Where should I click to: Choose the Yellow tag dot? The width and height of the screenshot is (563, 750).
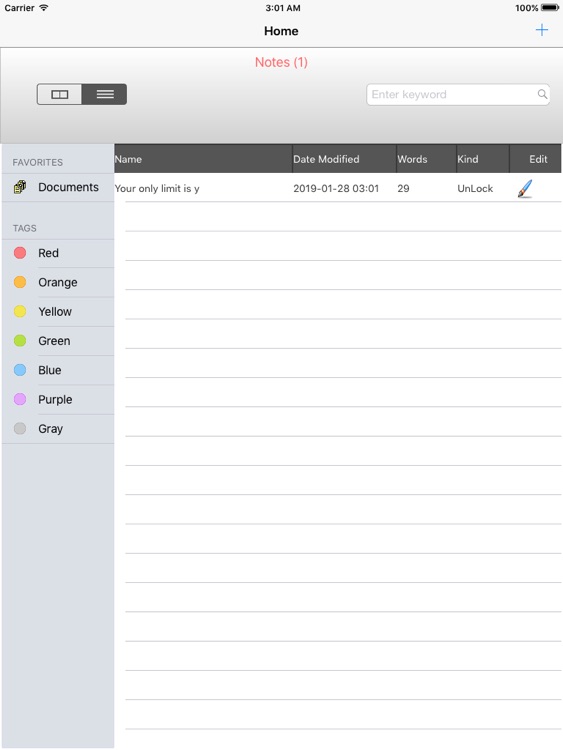click(x=20, y=311)
